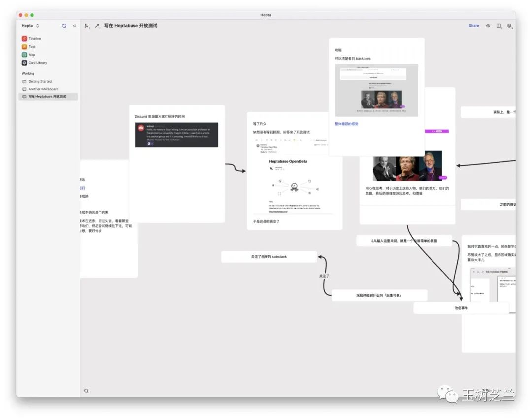The image size is (532, 419).
Task: Click the sync refresh icon
Action: pos(64,26)
